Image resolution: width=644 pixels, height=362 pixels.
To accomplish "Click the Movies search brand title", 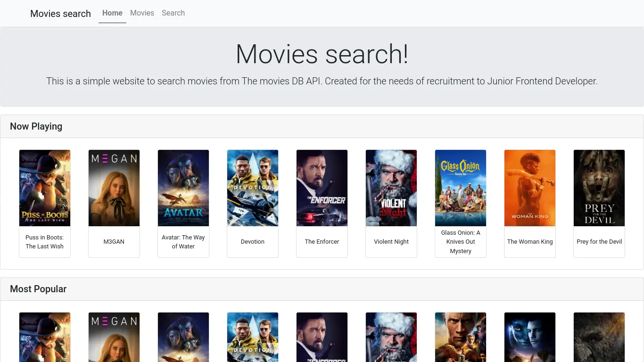I will [x=60, y=14].
